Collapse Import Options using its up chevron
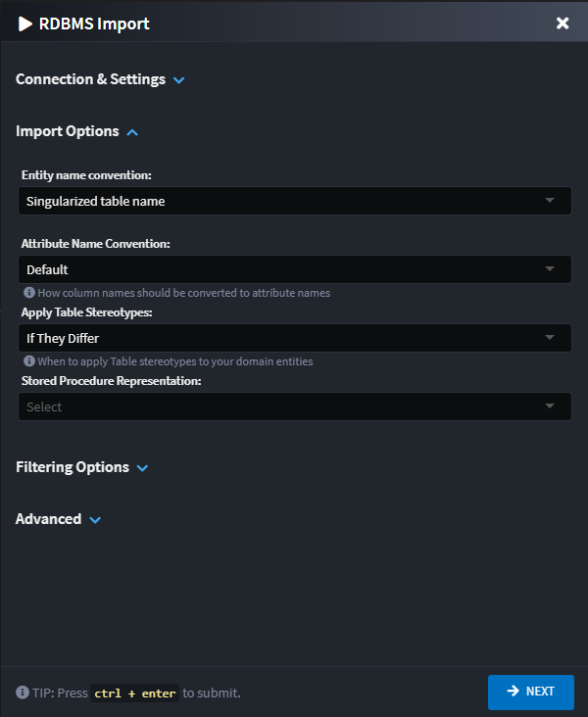The height and width of the screenshot is (717, 588). point(132,132)
